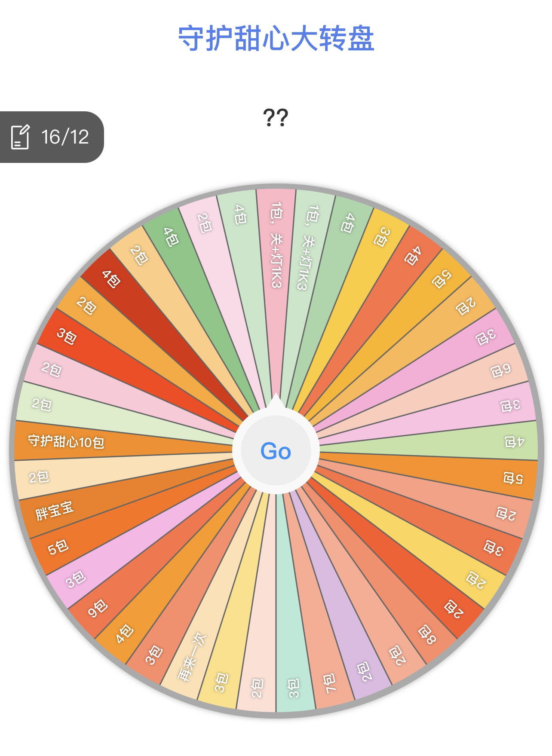The height and width of the screenshot is (756, 552).
Task: Click the pale green 2包 segment
Action: click(x=42, y=404)
